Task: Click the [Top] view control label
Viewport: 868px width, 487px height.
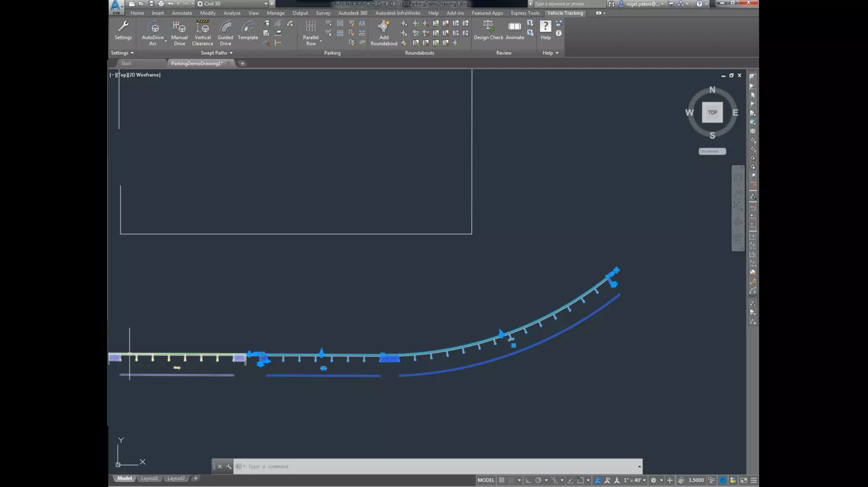Action: pos(122,75)
